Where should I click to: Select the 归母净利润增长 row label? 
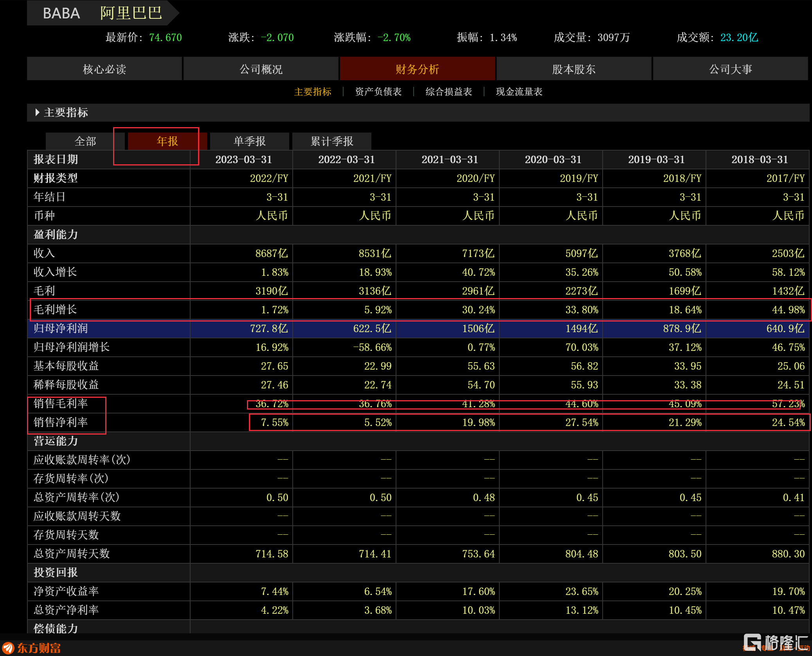click(x=72, y=347)
